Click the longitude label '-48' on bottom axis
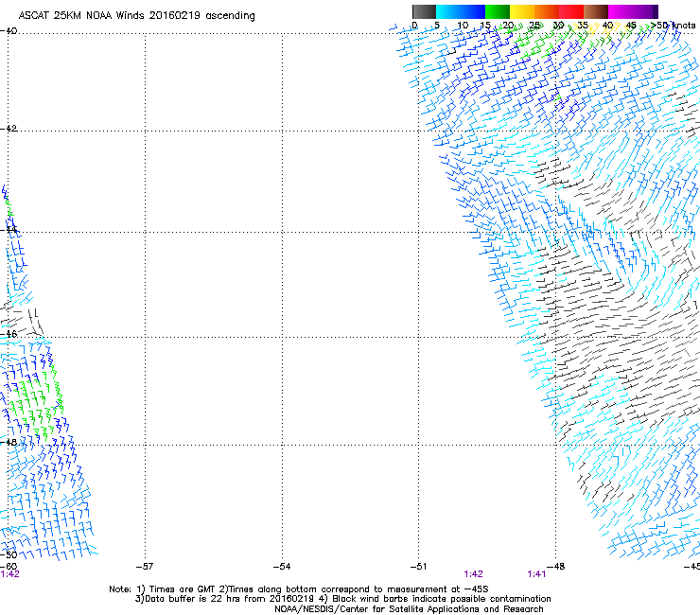 [x=556, y=567]
